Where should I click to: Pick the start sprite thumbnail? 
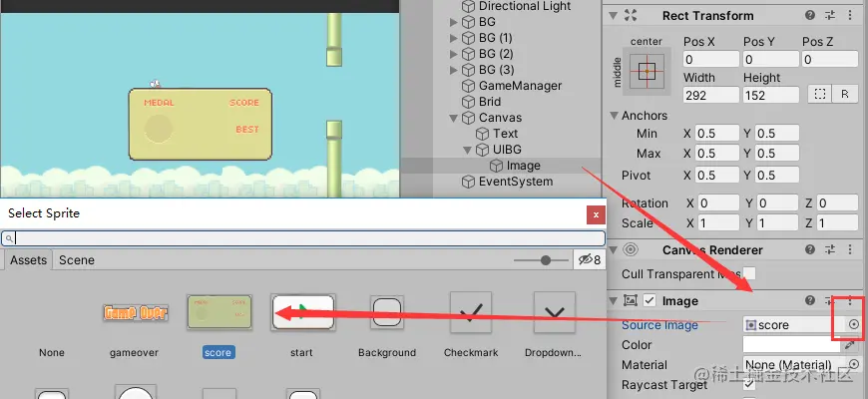[303, 312]
